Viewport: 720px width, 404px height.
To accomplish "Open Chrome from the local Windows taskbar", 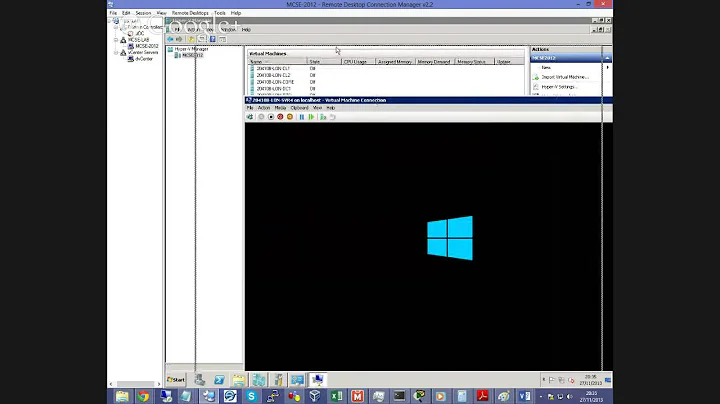I will pos(143,396).
